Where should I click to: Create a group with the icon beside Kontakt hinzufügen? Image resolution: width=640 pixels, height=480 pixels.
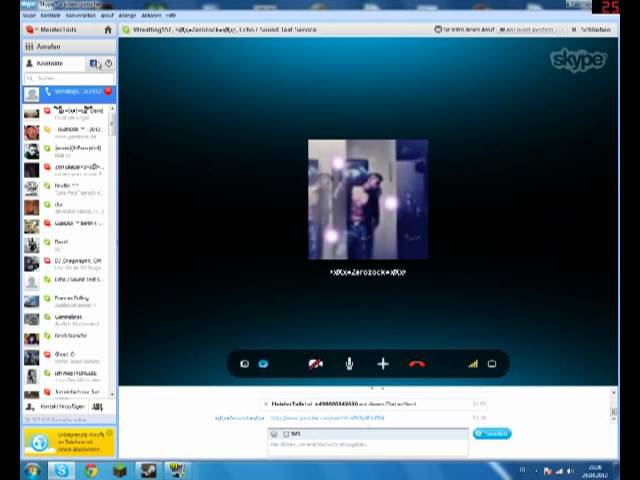pyautogui.click(x=98, y=407)
